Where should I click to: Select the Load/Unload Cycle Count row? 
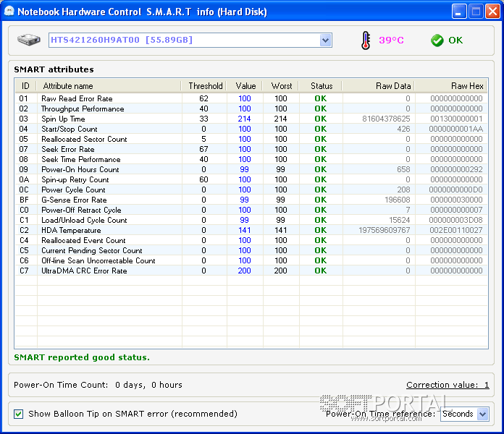(251, 220)
